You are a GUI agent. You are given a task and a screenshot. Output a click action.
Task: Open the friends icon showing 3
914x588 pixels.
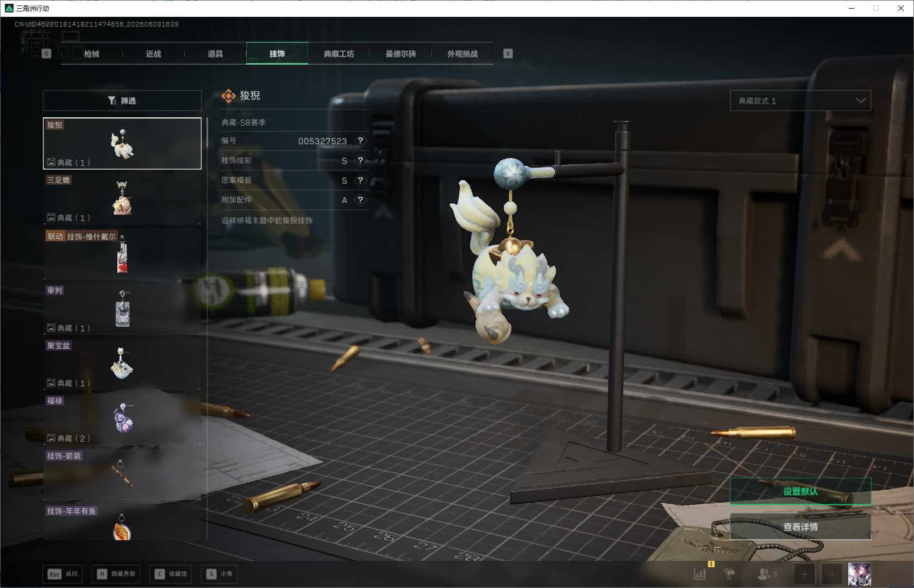[x=767, y=573]
